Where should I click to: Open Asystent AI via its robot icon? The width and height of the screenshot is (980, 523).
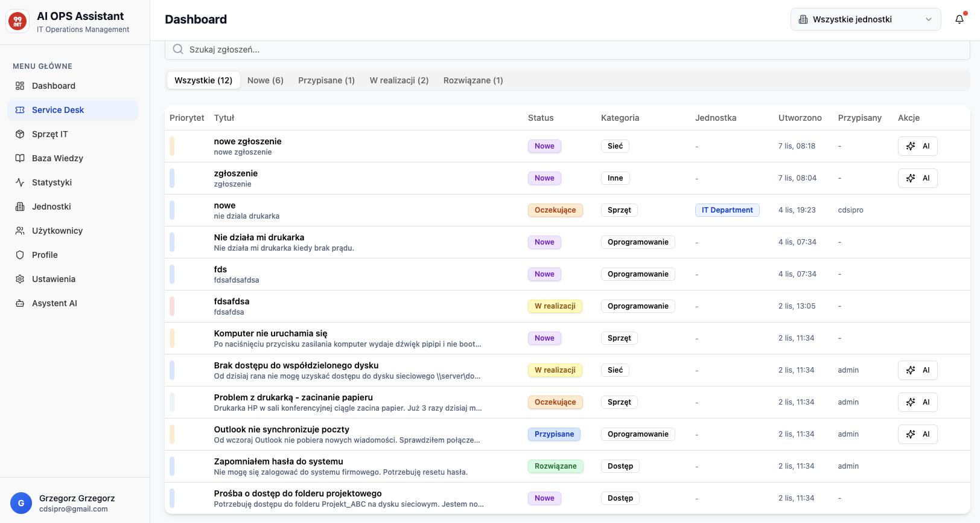20,303
